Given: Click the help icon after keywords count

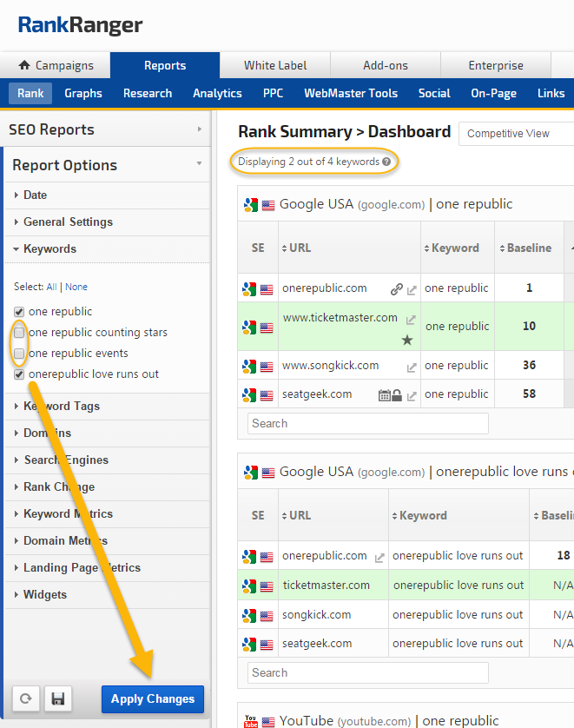Looking at the screenshot, I should 386,162.
